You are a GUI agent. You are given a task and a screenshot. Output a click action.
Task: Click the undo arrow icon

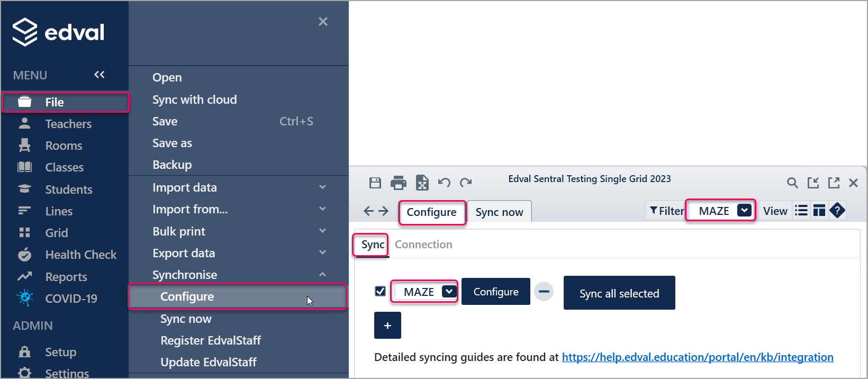(444, 183)
